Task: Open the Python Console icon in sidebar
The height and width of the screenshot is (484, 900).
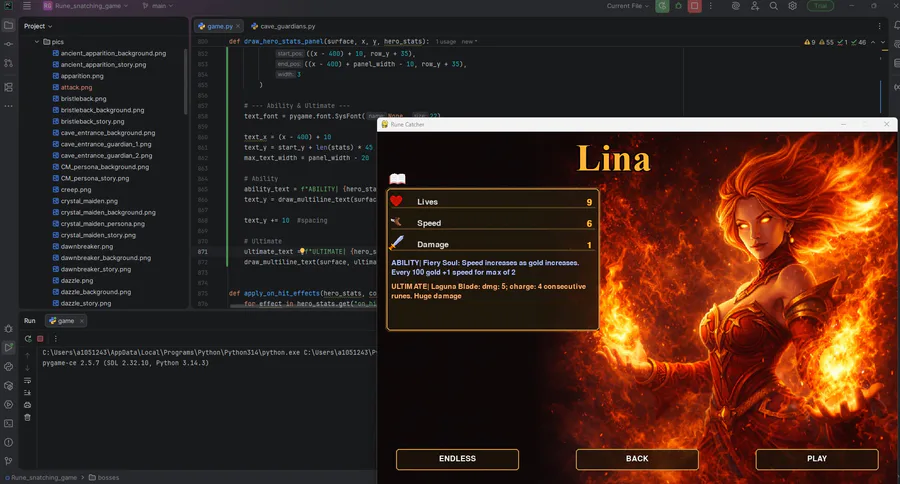Action: (x=9, y=366)
